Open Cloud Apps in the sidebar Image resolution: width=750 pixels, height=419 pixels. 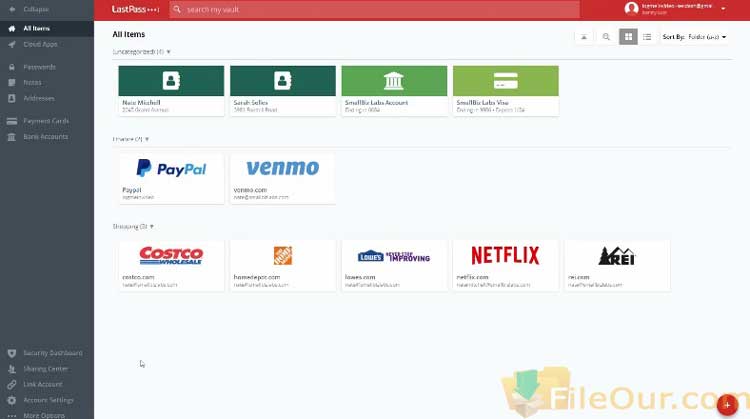click(x=47, y=44)
